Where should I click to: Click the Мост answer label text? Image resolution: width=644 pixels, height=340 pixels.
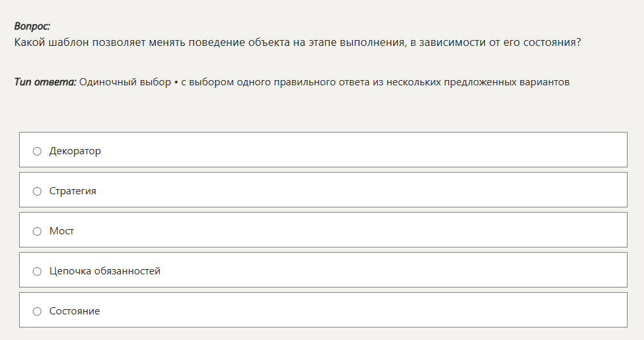62,231
